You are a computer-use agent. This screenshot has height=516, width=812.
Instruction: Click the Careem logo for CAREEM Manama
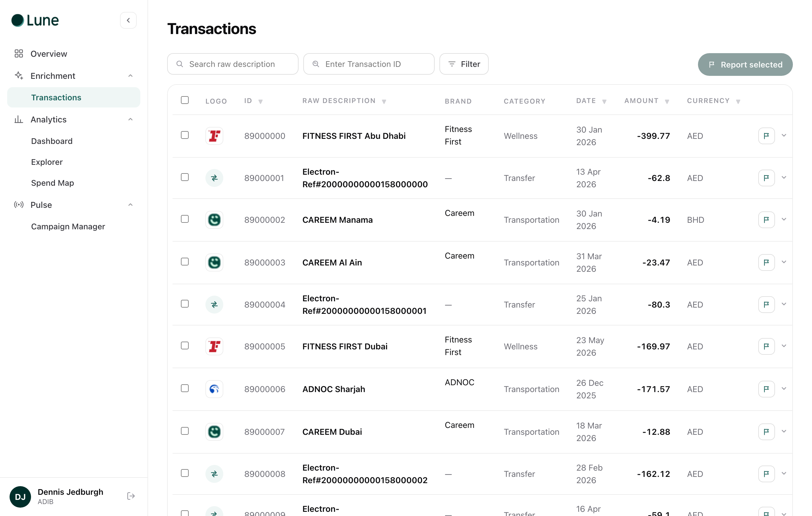coord(214,219)
